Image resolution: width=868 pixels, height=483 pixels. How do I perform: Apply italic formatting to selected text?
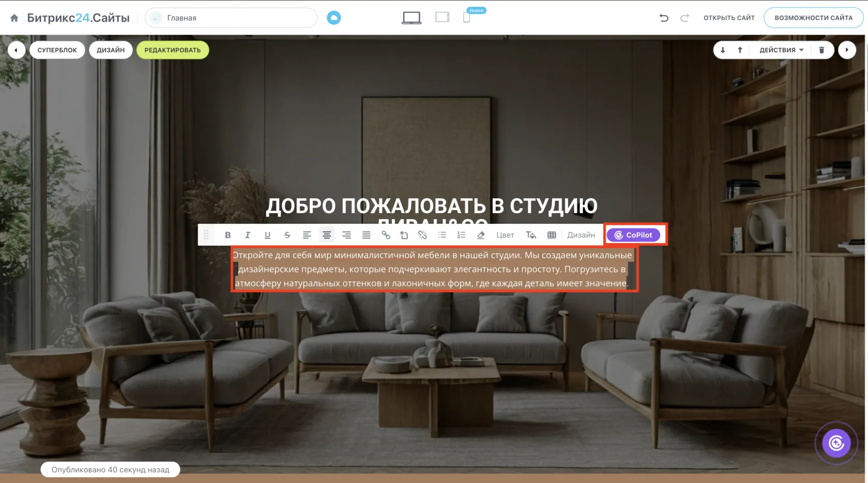tap(247, 235)
